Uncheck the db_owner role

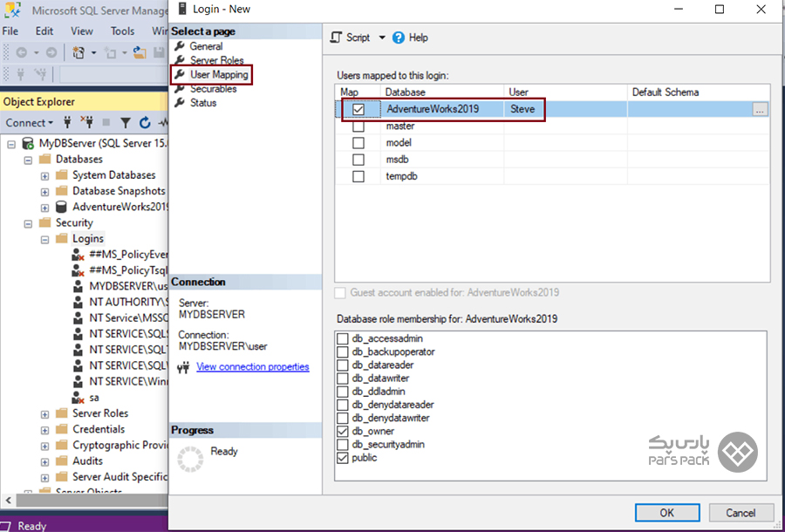click(343, 431)
